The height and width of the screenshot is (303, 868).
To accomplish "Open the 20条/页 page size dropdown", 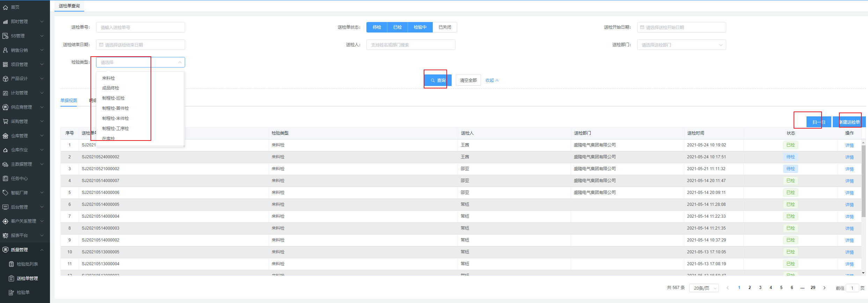I will pos(703,288).
